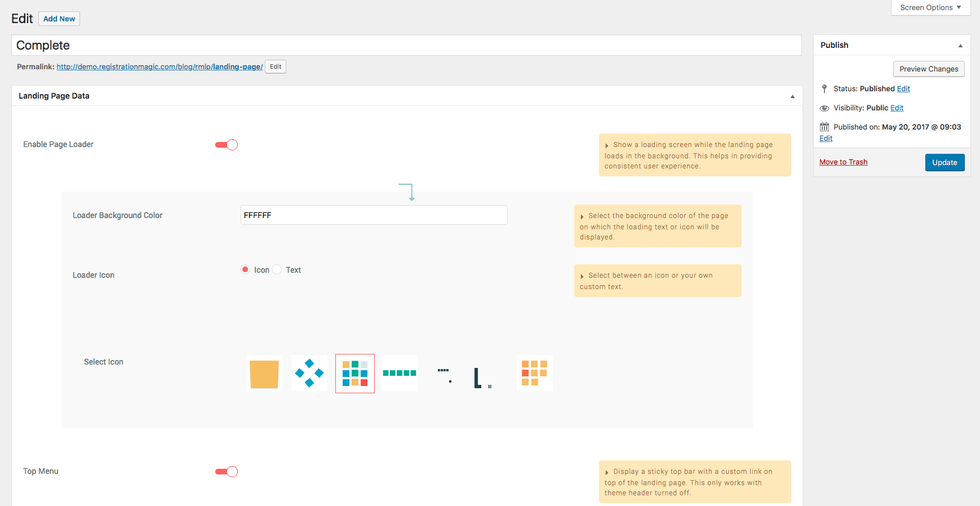Image resolution: width=980 pixels, height=506 pixels.
Task: Click the Complete title input field
Action: coord(406,45)
